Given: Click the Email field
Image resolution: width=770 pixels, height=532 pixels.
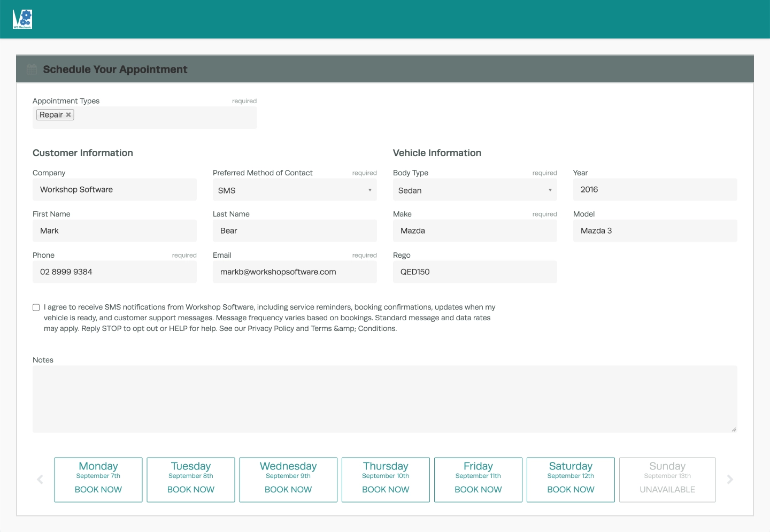Looking at the screenshot, I should click(295, 272).
